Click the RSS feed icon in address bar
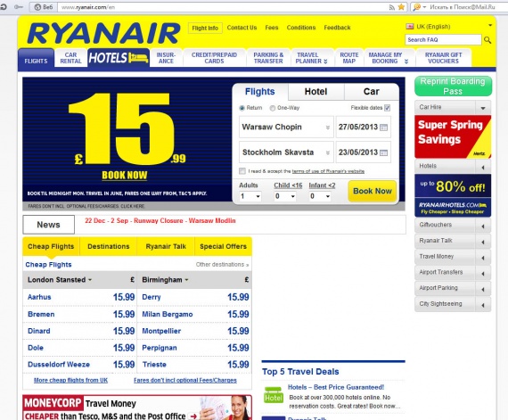The width and height of the screenshot is (508, 420). 391,7
